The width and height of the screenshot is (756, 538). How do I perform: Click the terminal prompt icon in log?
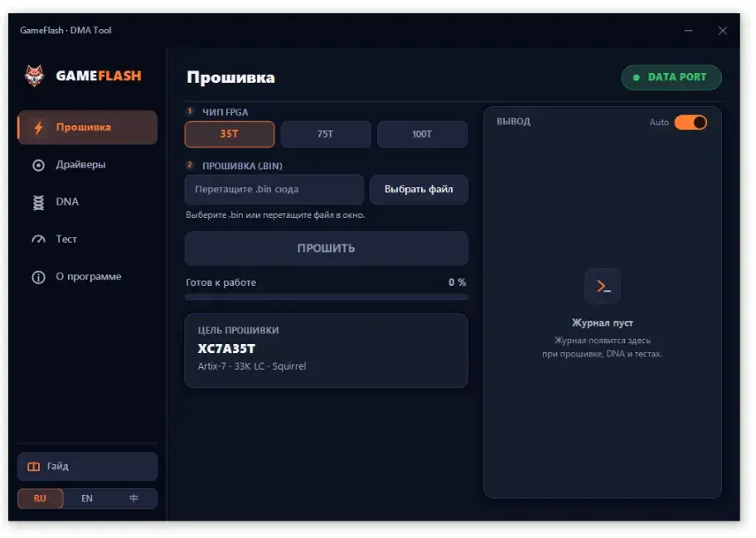pos(603,286)
